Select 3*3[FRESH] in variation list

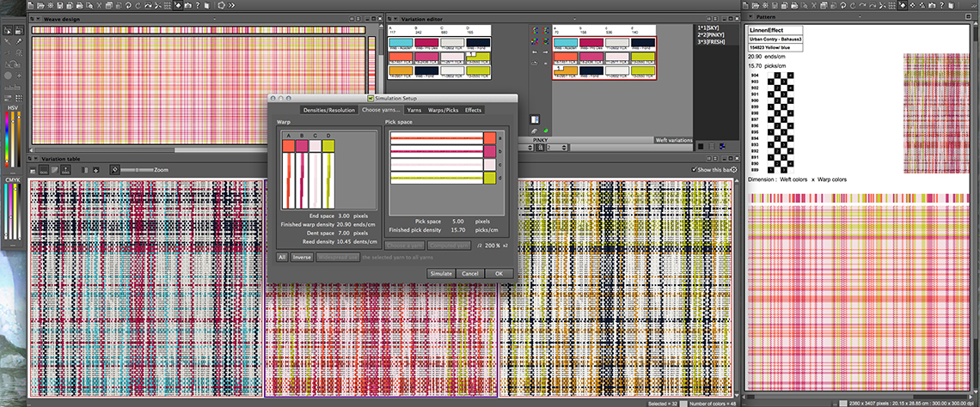tap(711, 42)
